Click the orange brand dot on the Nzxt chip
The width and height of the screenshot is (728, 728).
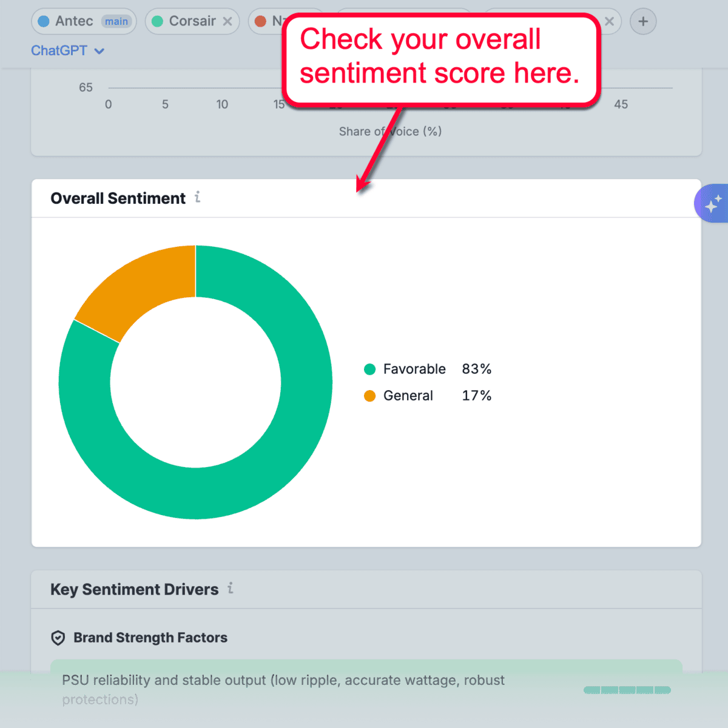261,21
